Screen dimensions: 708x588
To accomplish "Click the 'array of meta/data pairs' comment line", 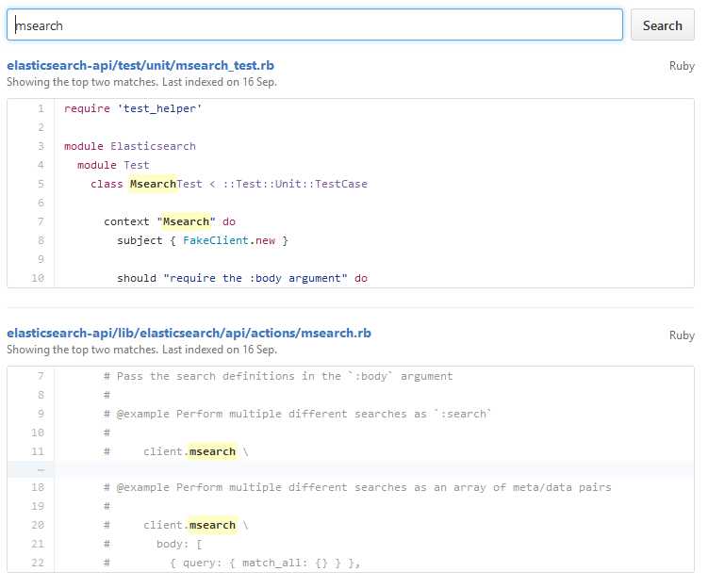I will [x=357, y=487].
